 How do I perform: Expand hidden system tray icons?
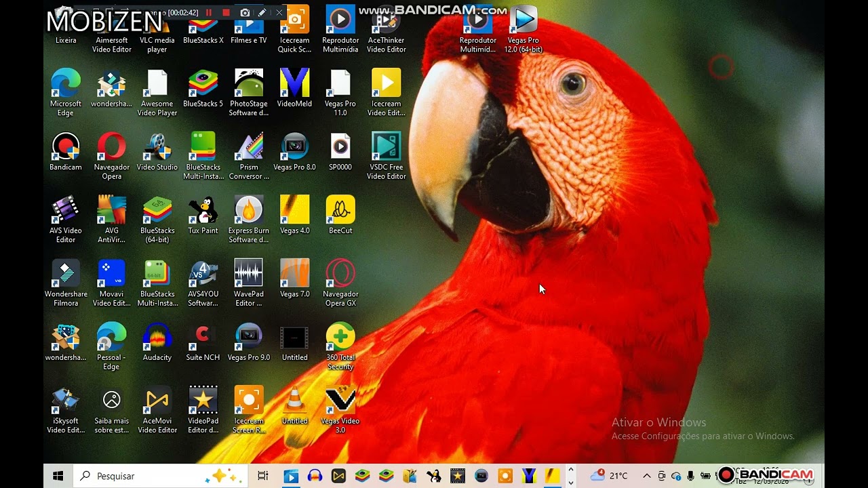(x=646, y=476)
